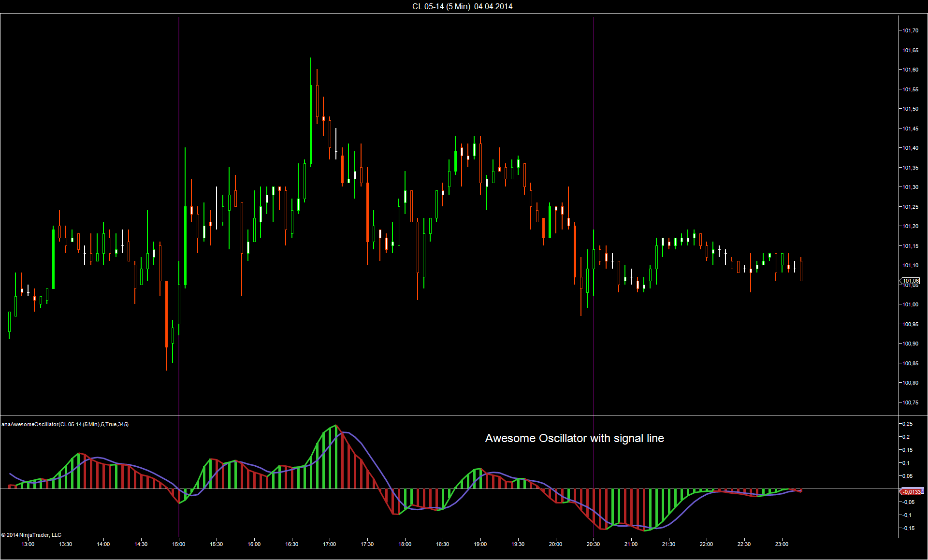This screenshot has height=560, width=928.
Task: Click the 101,70 price axis label
Action: click(x=911, y=30)
